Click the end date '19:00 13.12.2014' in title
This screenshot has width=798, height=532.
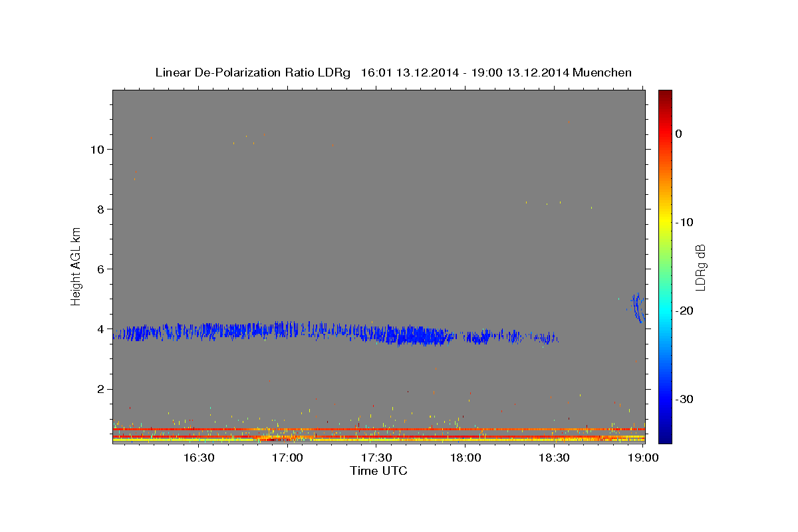521,72
